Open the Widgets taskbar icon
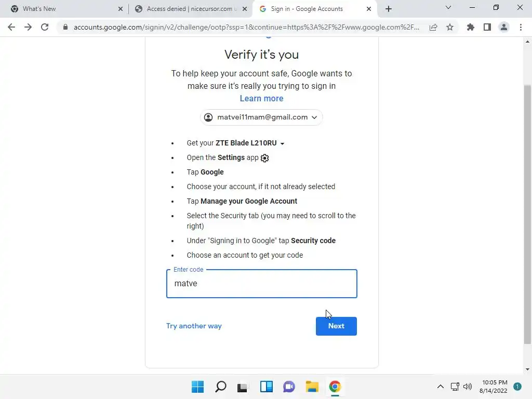532x399 pixels. point(267,387)
